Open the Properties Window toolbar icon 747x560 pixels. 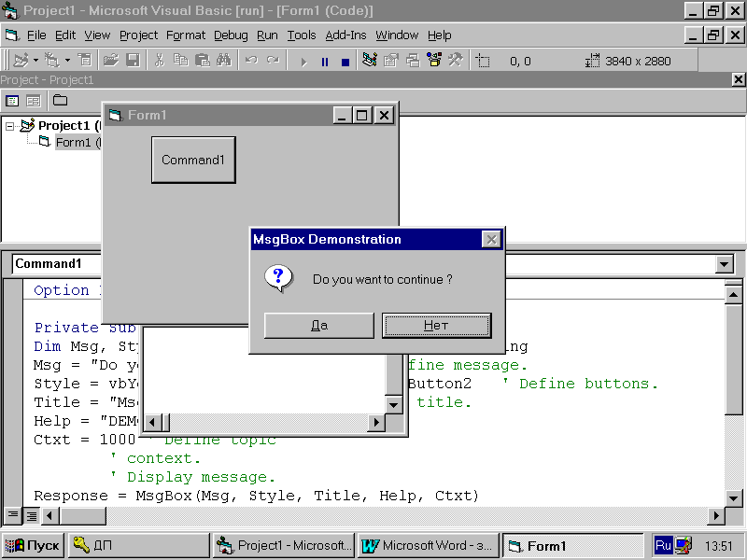click(390, 61)
